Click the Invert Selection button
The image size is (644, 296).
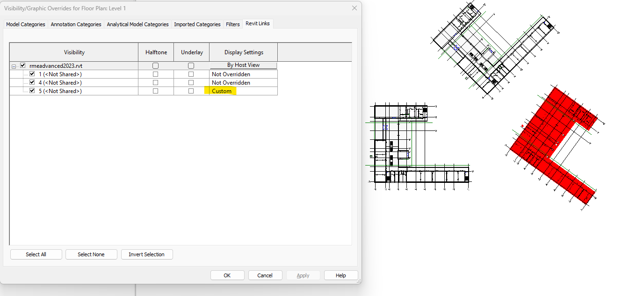click(147, 254)
